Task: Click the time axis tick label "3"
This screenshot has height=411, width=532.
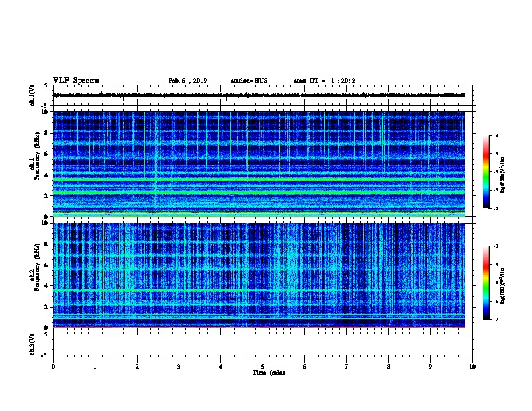Action: [179, 367]
